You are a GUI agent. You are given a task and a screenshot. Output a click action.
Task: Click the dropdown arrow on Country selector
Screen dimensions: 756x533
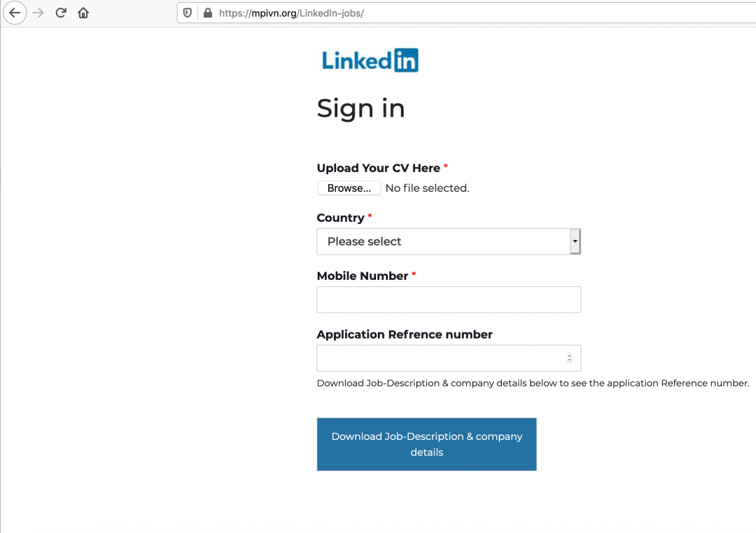click(575, 241)
